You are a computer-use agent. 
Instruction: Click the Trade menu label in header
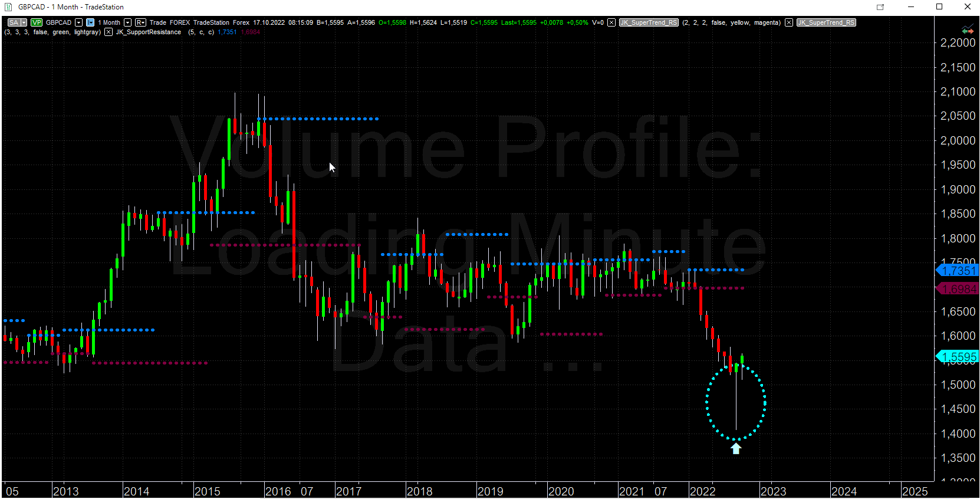(x=158, y=22)
